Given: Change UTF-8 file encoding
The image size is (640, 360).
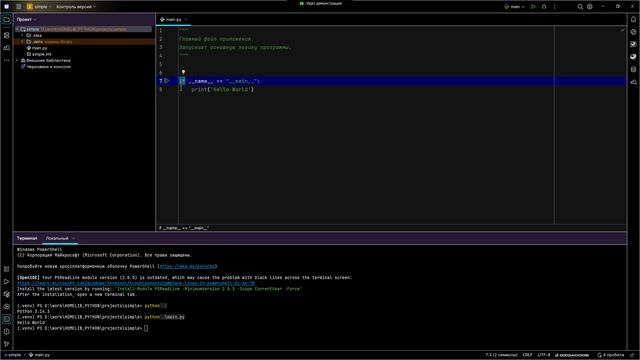Looking at the screenshot, I should tap(544, 355).
